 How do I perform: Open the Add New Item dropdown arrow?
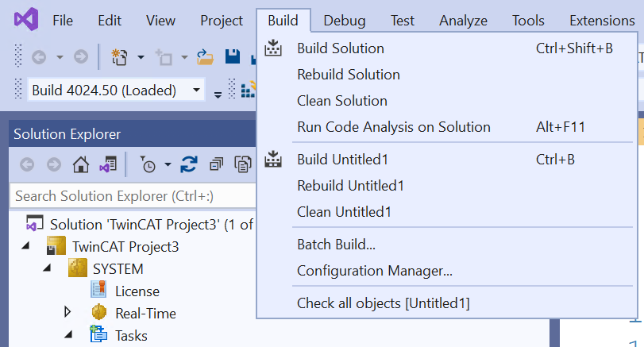pos(184,57)
